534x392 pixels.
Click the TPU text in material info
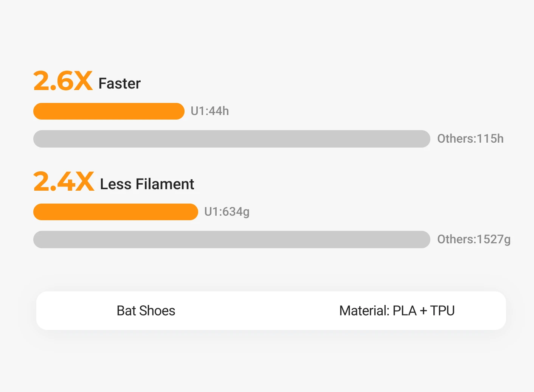(442, 311)
